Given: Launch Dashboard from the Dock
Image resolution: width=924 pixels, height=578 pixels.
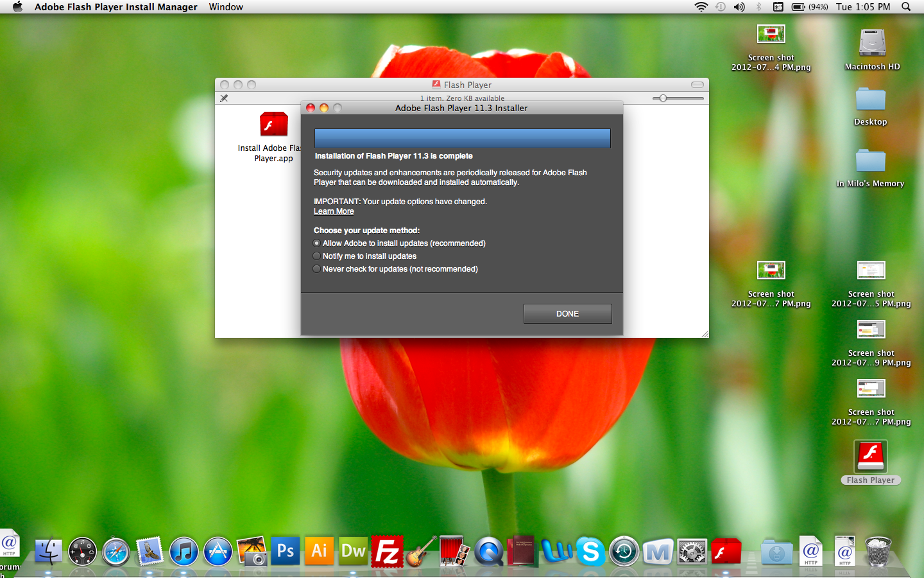Looking at the screenshot, I should [83, 552].
